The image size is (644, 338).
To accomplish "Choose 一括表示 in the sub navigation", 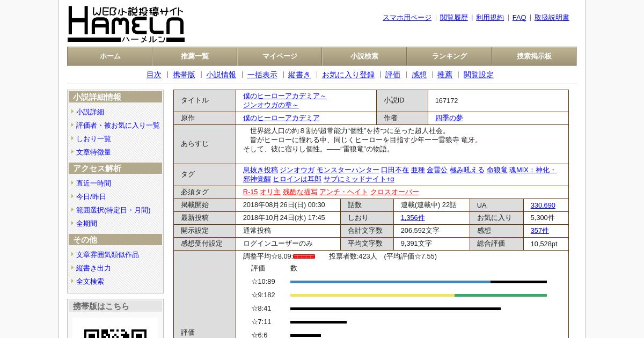I will pos(262,75).
